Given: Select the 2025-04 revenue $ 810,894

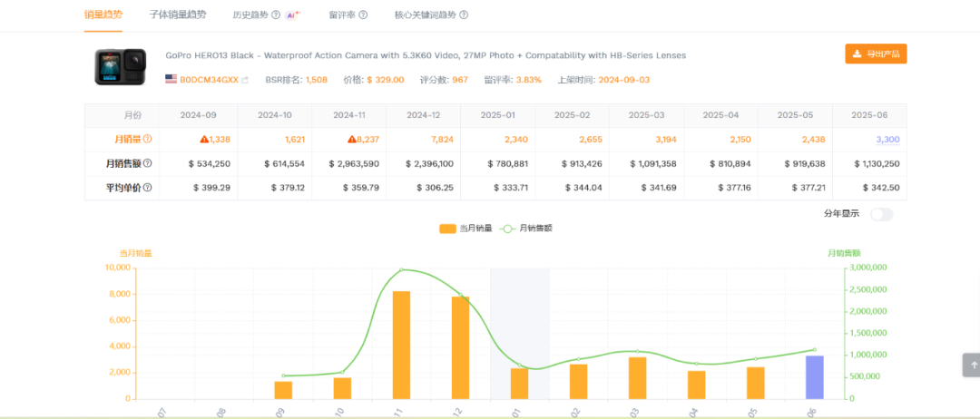Looking at the screenshot, I should click(730, 163).
